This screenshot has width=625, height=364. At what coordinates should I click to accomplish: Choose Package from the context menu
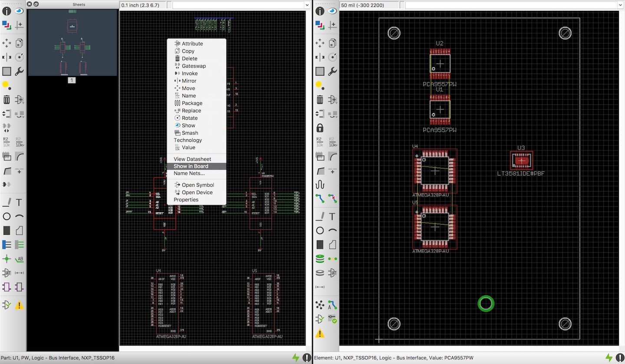(197, 103)
